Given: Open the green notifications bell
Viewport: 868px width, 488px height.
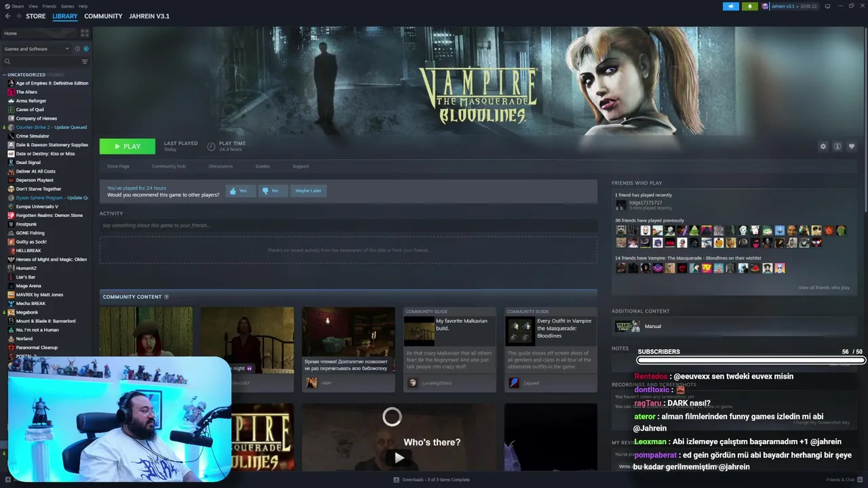Looking at the screenshot, I should (750, 6).
